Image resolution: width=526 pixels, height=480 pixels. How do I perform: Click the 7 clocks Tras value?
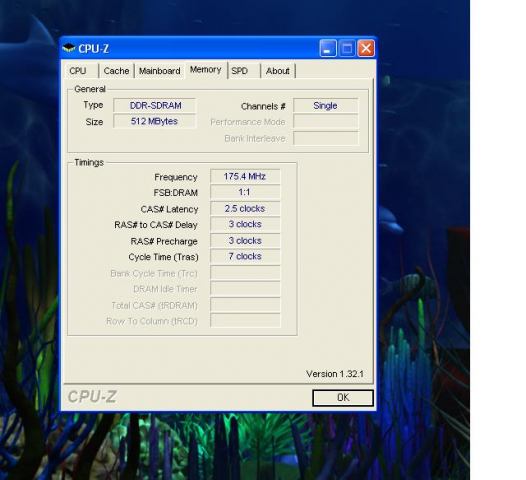[x=245, y=256]
